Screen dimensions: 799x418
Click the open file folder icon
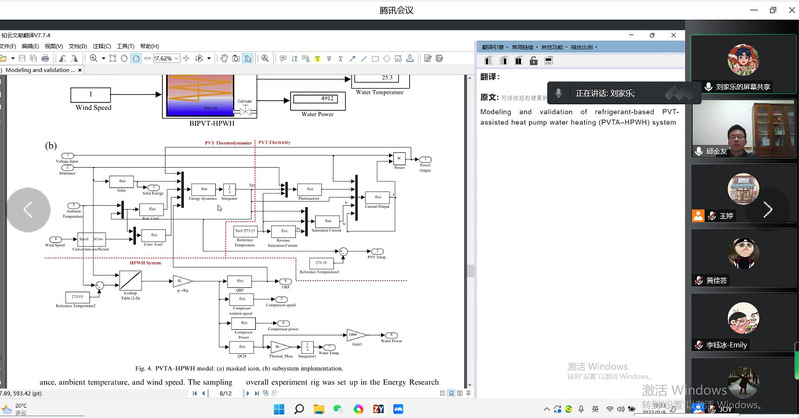[x=4, y=59]
